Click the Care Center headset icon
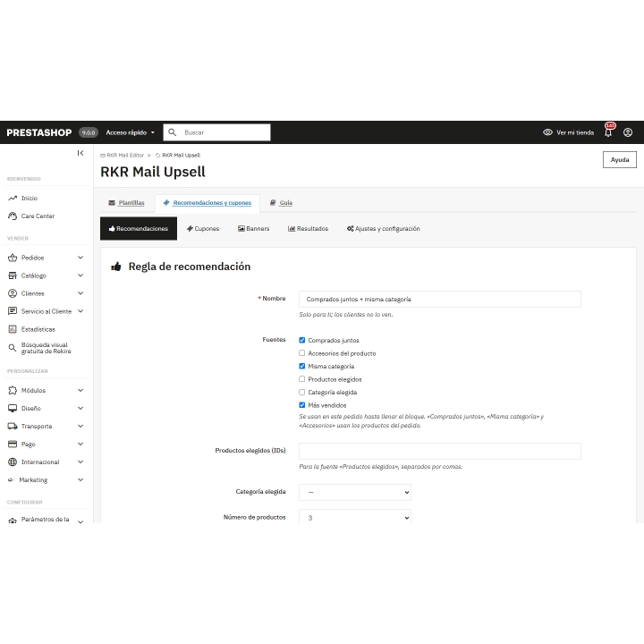This screenshot has height=644, width=644. point(13,216)
